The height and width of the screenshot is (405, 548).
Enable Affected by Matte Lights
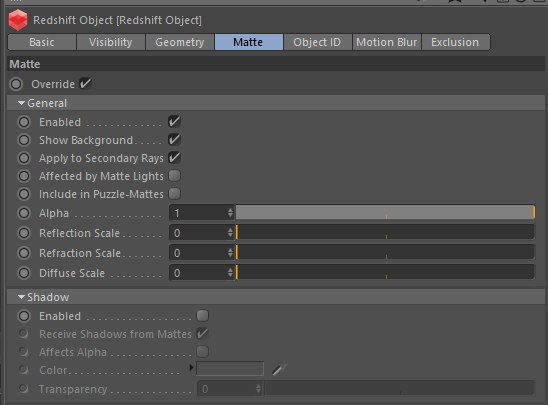174,176
